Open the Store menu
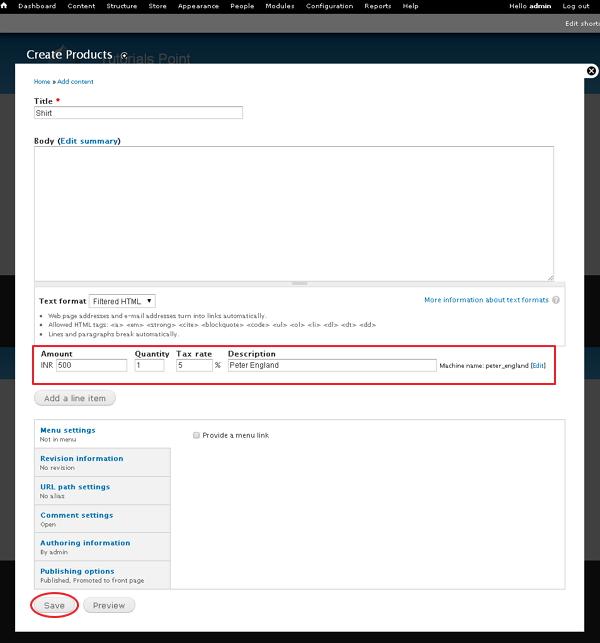Screen dimensions: 600x643 coord(157,6)
